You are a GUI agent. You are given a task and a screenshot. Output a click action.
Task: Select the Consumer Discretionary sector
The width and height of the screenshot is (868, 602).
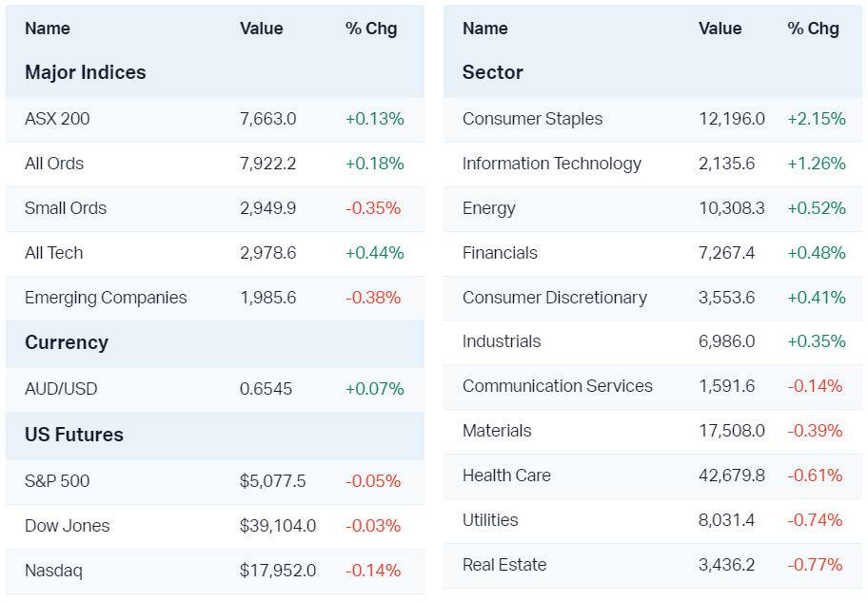(555, 298)
